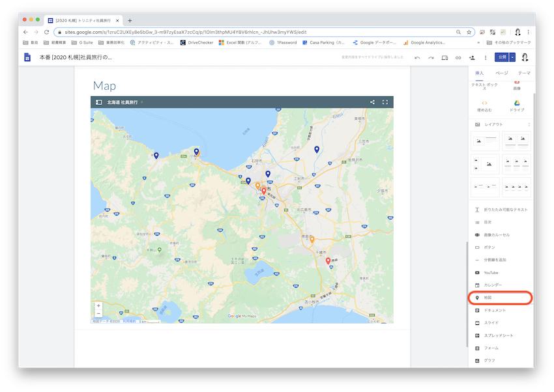Bookmark this page with the star icon
Viewport: 554px width, 392px height.
click(x=469, y=32)
